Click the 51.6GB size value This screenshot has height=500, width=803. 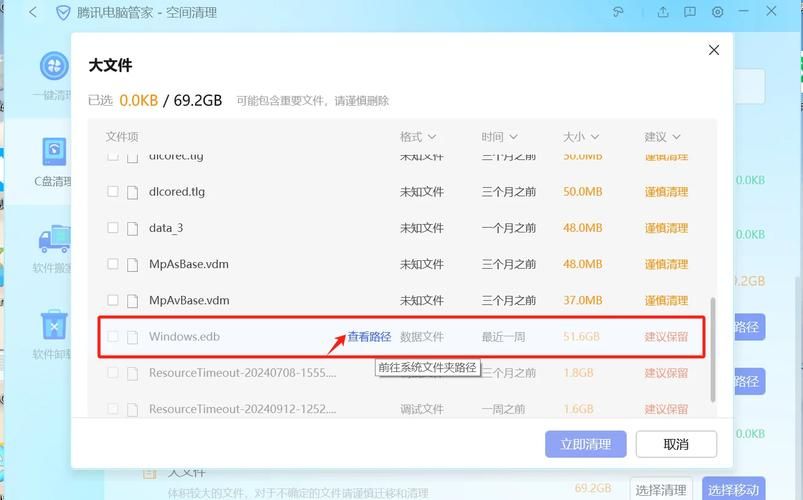click(581, 337)
